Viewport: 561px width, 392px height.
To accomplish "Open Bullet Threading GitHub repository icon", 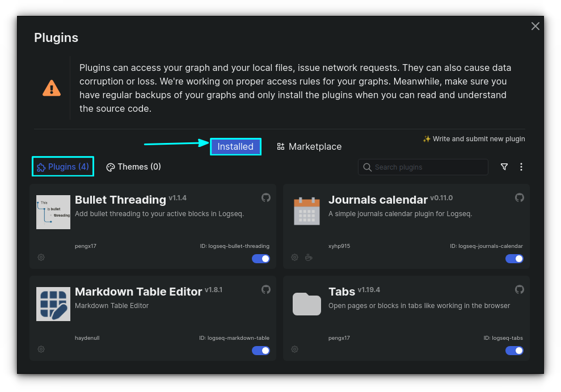I will tap(265, 197).
